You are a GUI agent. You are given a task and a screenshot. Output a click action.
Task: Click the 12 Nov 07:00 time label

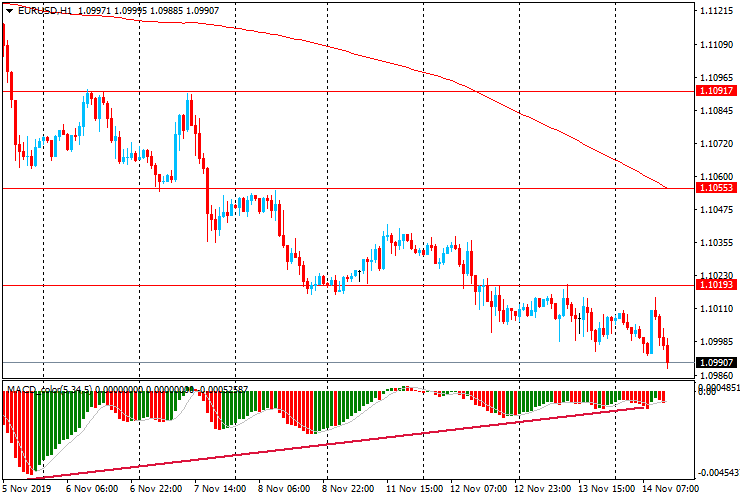point(479,488)
